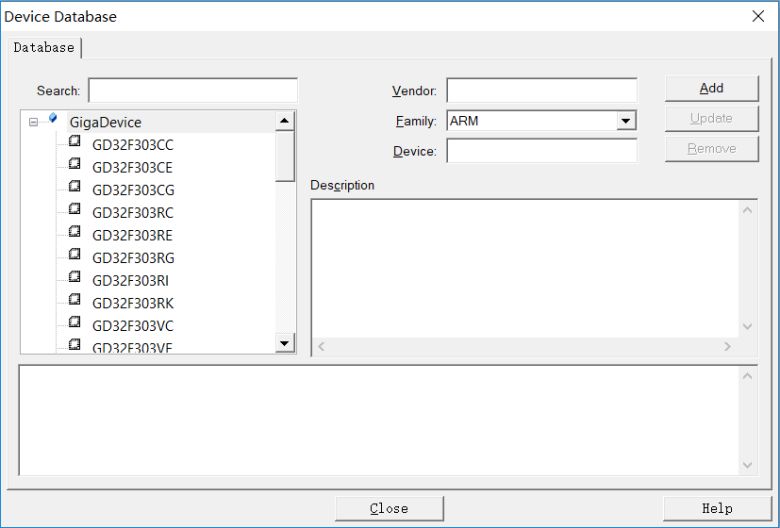The image size is (780, 528).
Task: Click Description box scroll right arrow
Action: [727, 346]
